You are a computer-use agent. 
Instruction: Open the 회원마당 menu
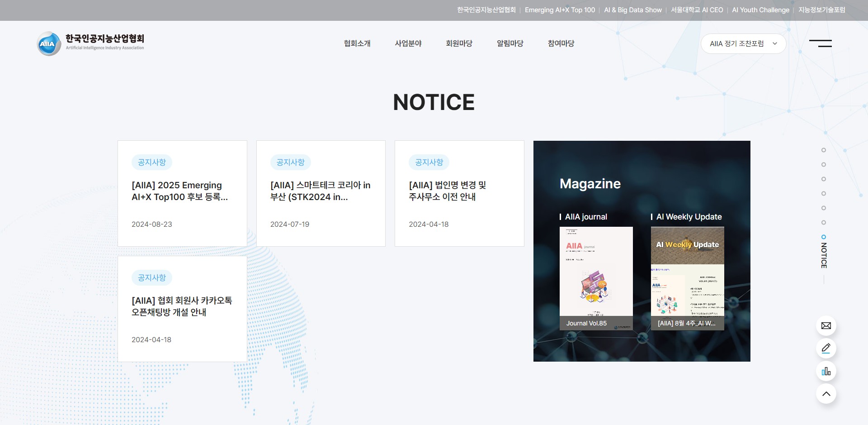pos(459,43)
